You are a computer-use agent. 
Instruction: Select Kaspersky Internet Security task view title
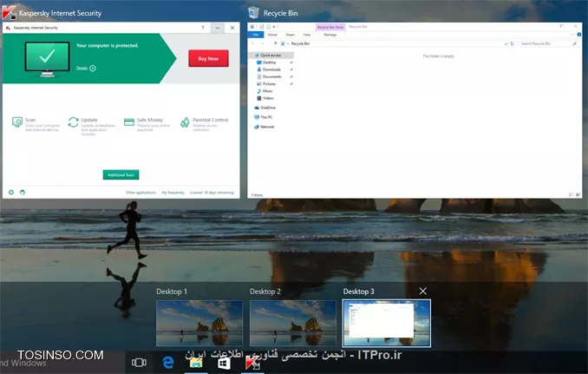click(x=61, y=13)
